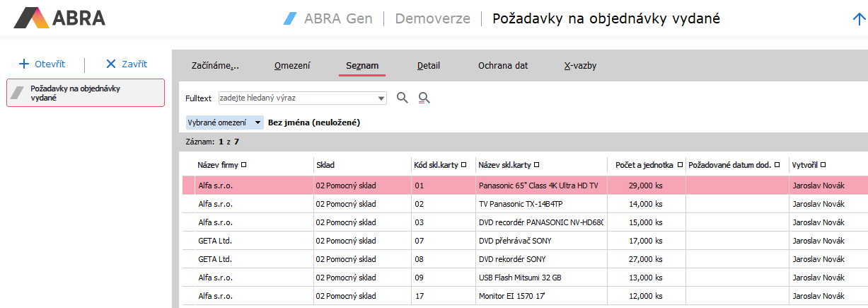The height and width of the screenshot is (308, 868).
Task: Click ABRA Gen text in header
Action: click(x=338, y=18)
